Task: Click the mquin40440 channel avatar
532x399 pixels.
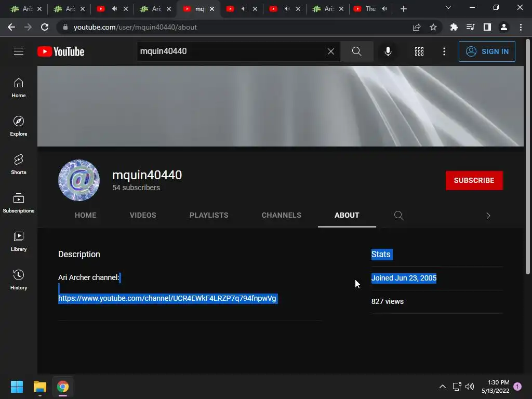Action: tap(79, 180)
